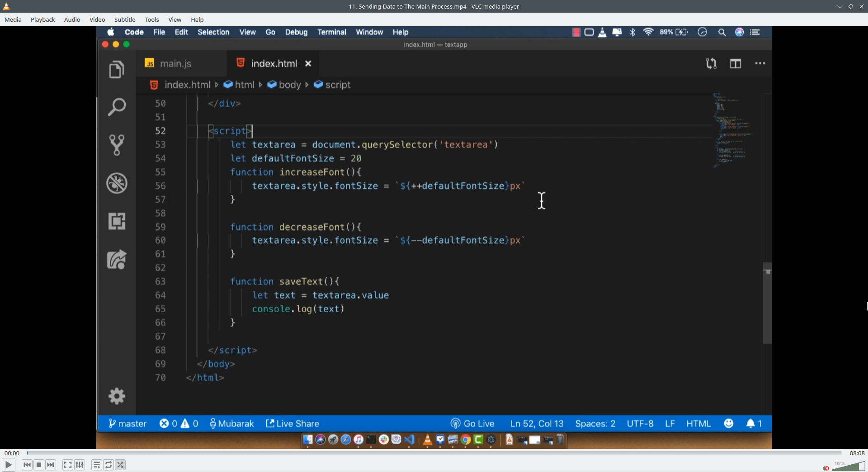Click the Slack icon in the Dock
Screen dimensions: 868x472
[x=384, y=440]
